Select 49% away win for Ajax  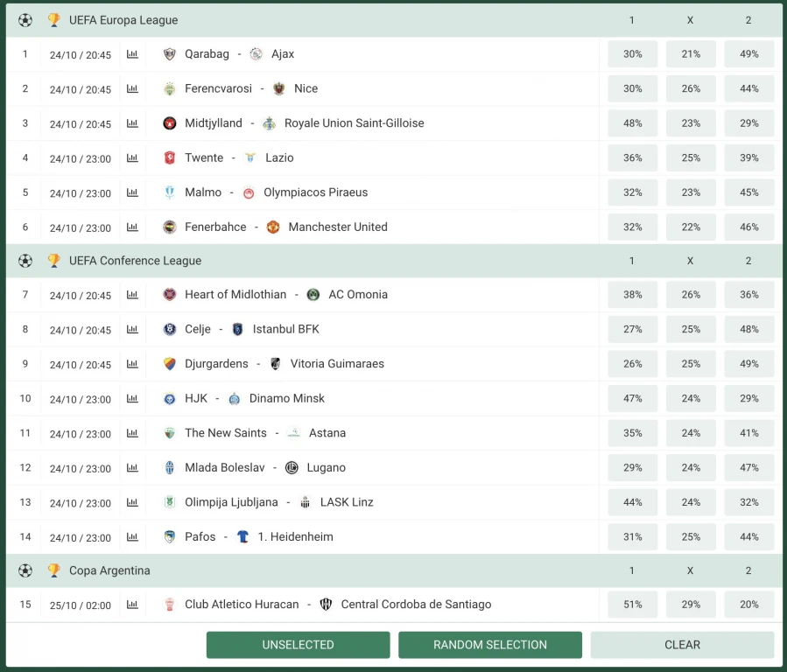point(748,54)
